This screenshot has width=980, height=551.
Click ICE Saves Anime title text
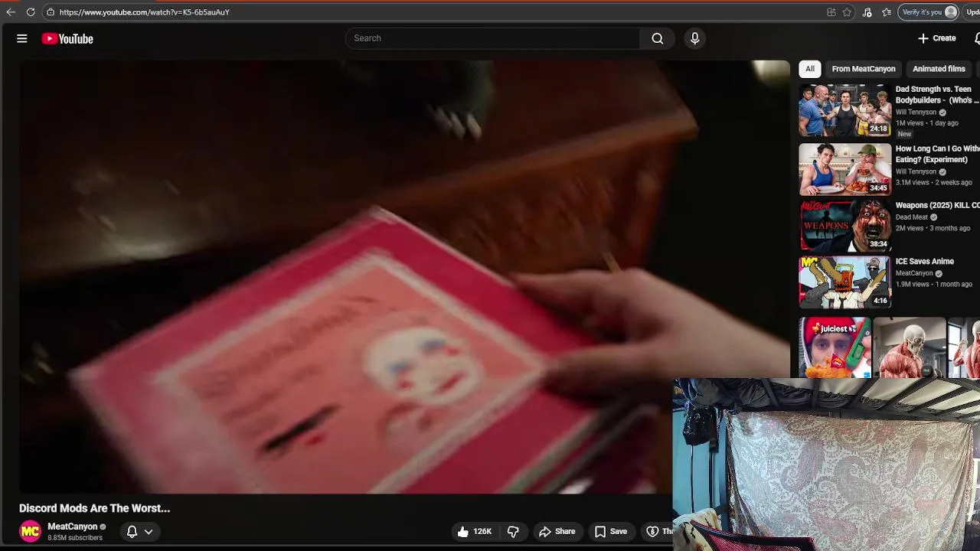click(925, 262)
